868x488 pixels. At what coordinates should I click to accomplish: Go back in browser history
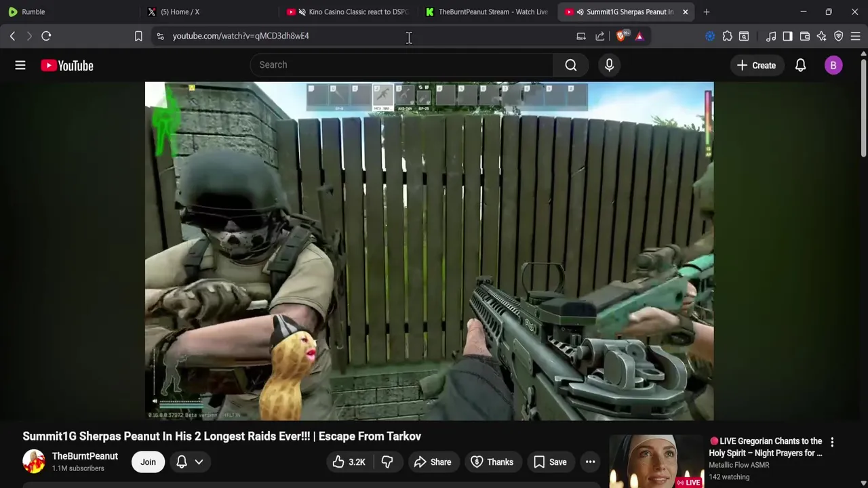click(12, 36)
